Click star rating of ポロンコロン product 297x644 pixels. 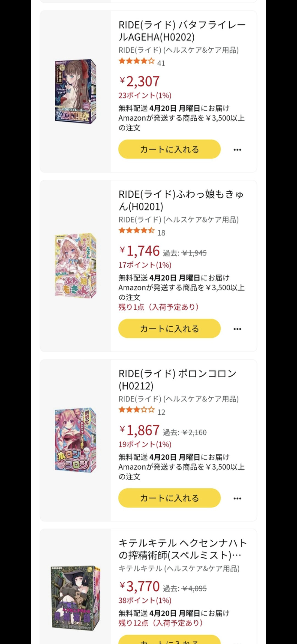[x=136, y=410]
